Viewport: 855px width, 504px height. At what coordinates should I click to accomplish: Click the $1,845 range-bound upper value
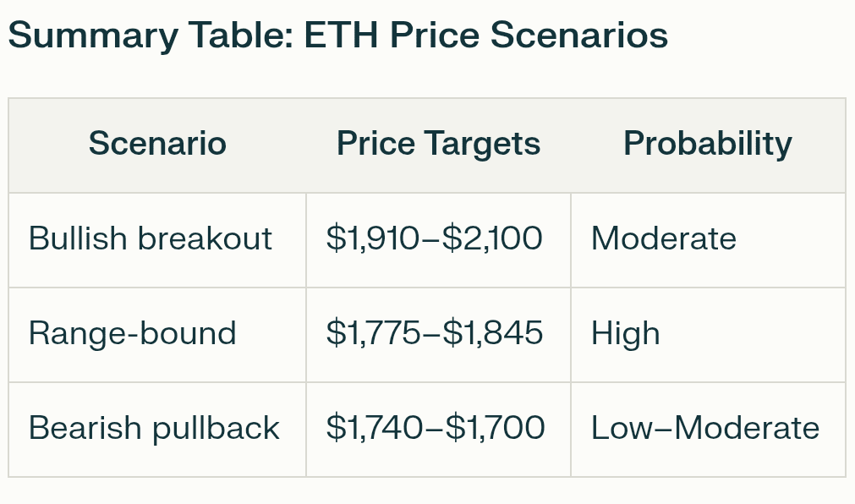[x=495, y=334]
